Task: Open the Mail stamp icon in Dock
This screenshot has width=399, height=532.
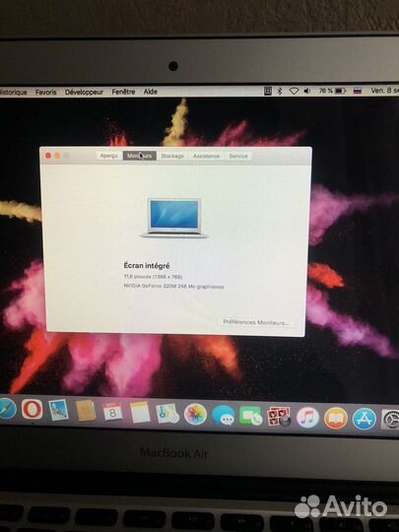Action: tap(58, 410)
